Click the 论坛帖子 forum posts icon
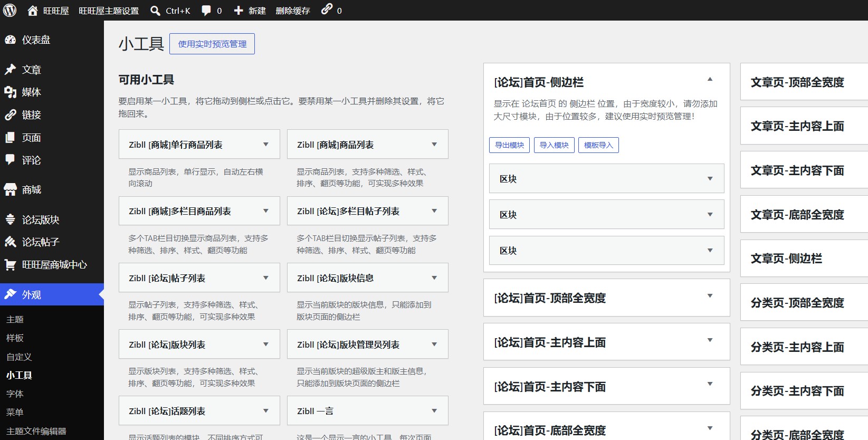 (x=11, y=242)
